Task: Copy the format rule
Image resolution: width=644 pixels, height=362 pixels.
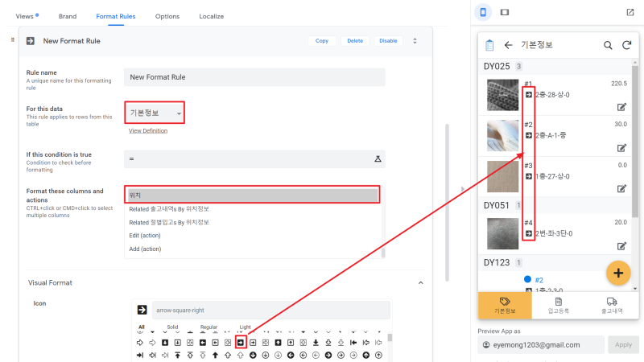Action: pyautogui.click(x=322, y=41)
